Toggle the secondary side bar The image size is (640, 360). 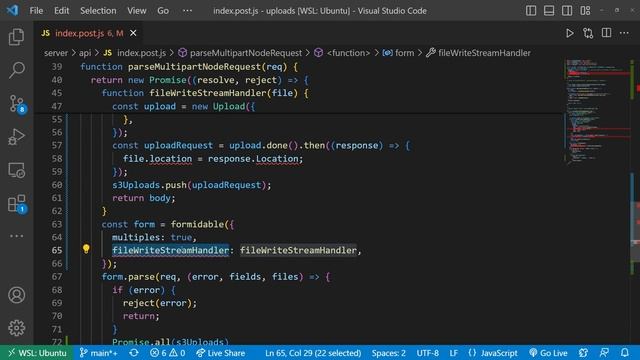tap(567, 11)
